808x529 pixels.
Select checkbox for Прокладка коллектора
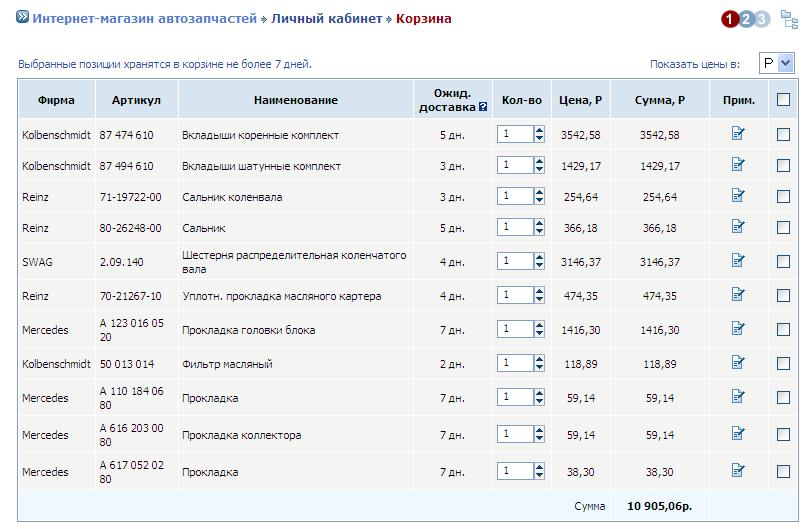click(783, 434)
